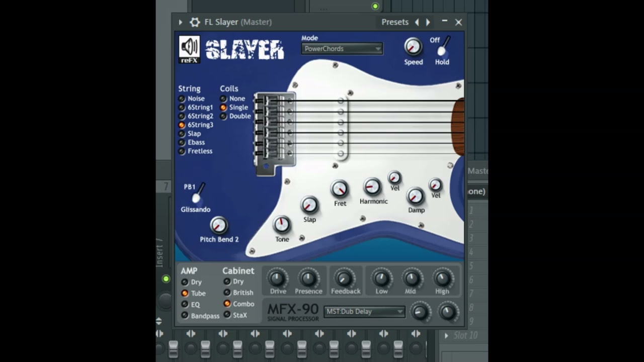Adjust the Speed knob
Screen dimensions: 644x362
[413, 46]
